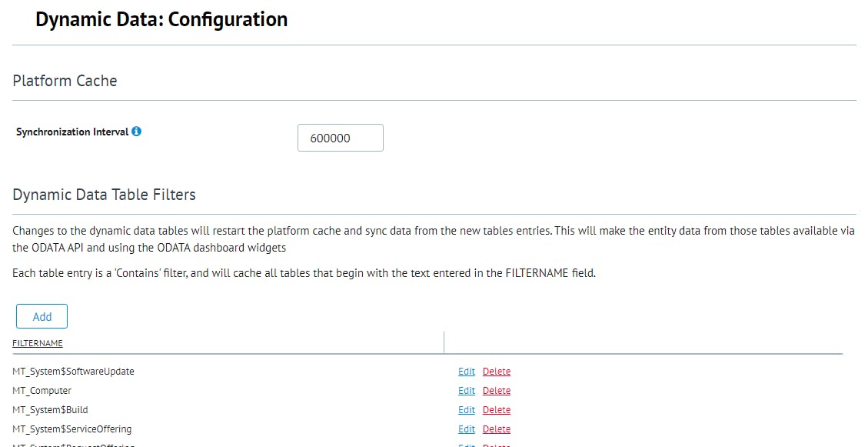
Task: Select the MT_System$SoftwareUpdate row name
Action: point(74,372)
